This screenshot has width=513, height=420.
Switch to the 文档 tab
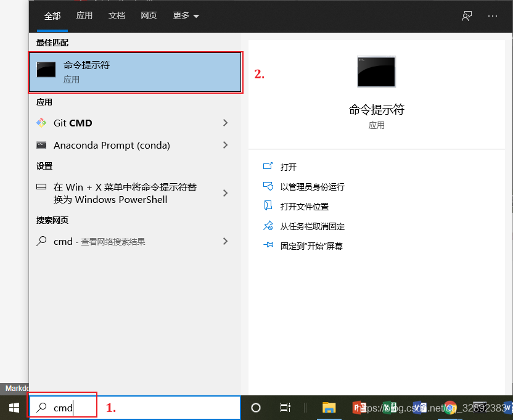[117, 15]
